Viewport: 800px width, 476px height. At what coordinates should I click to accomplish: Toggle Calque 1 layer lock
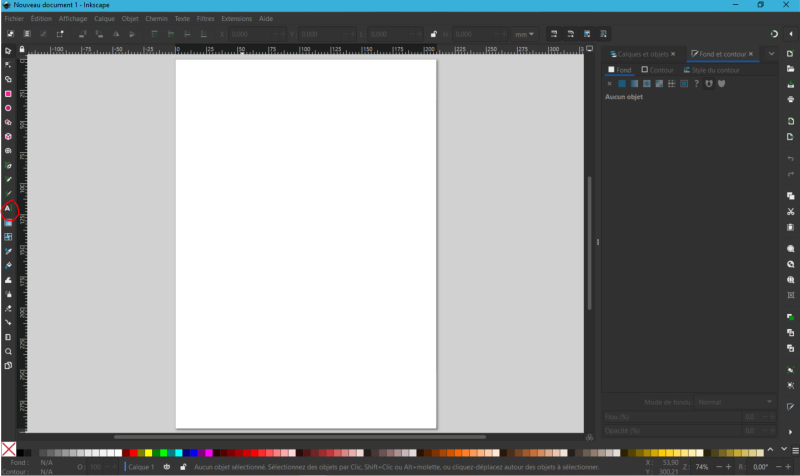183,467
